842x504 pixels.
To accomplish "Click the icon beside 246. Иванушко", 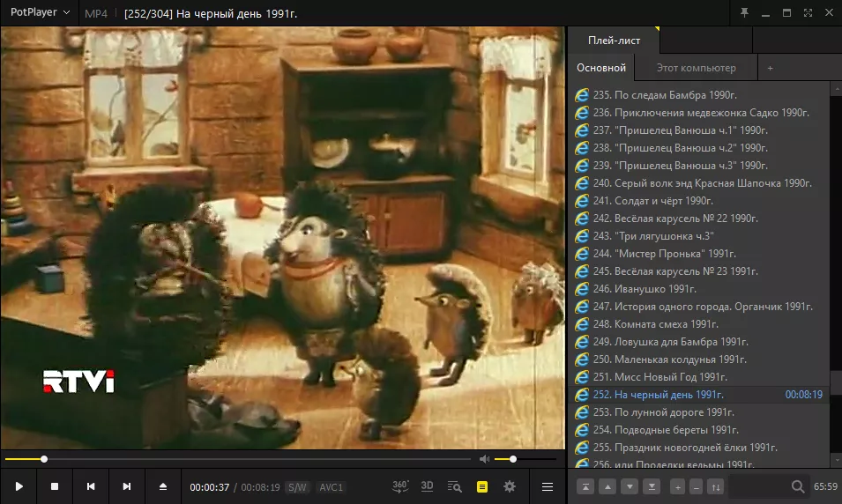I will point(582,289).
